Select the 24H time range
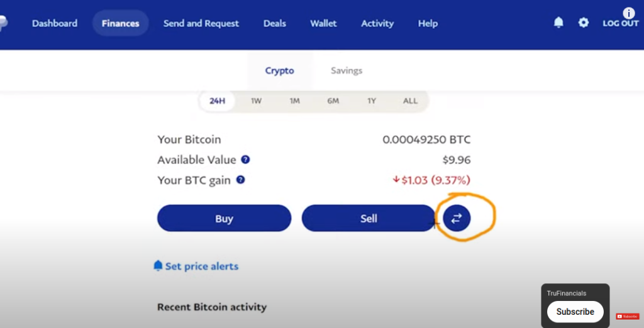The image size is (644, 328). pos(217,101)
